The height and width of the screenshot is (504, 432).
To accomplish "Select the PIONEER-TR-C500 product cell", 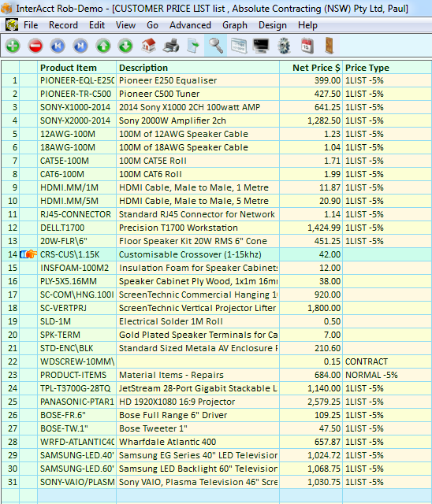I will click(77, 94).
